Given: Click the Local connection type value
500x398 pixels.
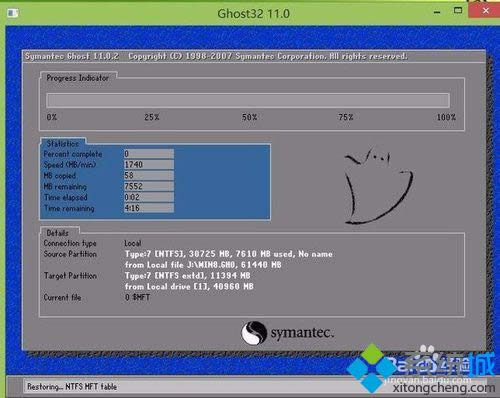Looking at the screenshot, I should (133, 243).
